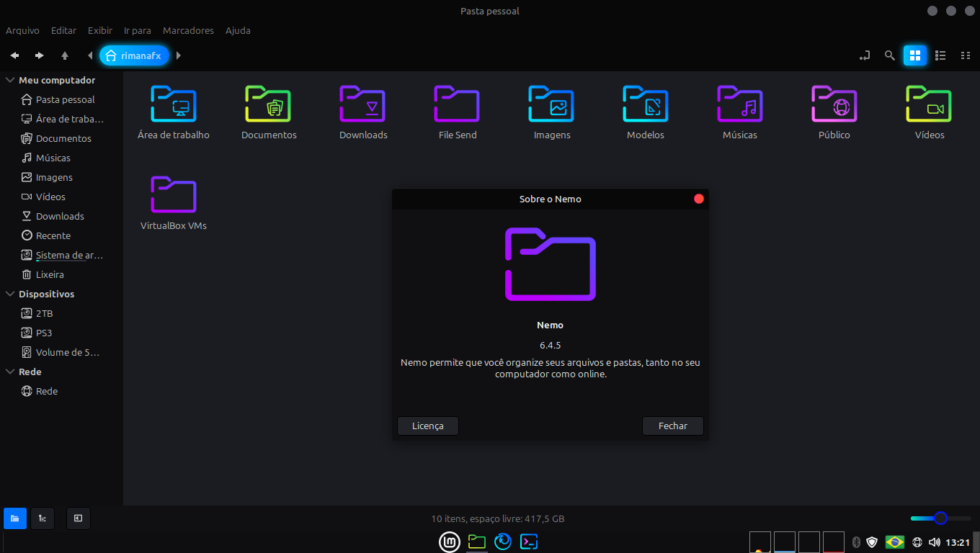The height and width of the screenshot is (553, 980).
Task: Open Sistema de arquivos in the sidebar
Action: click(61, 256)
